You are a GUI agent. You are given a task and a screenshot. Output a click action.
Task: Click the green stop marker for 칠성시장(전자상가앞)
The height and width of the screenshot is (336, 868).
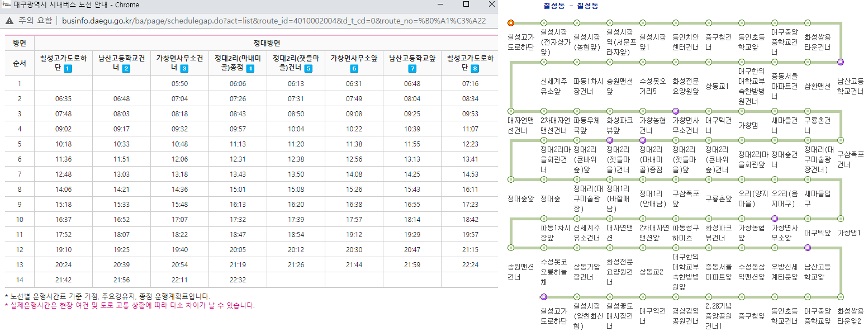pyautogui.click(x=544, y=23)
